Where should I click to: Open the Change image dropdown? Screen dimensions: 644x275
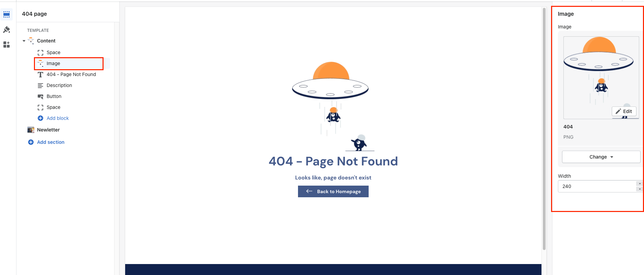(601, 157)
